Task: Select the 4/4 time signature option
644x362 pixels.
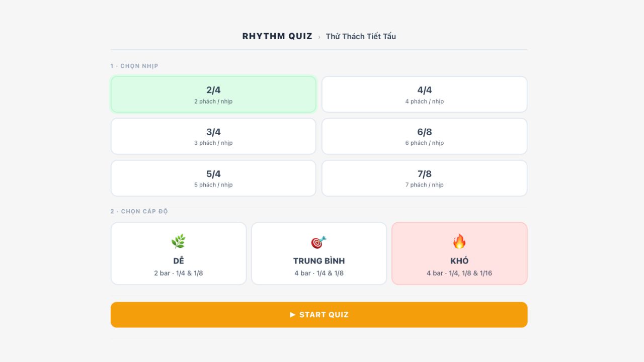Action: click(425, 95)
